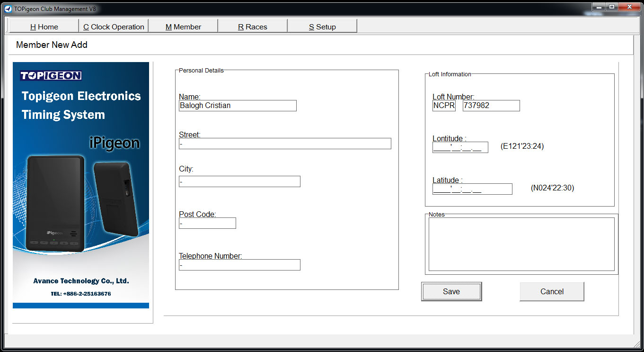
Task: Minimize the TOPigeon Club Management window
Action: [x=599, y=7]
